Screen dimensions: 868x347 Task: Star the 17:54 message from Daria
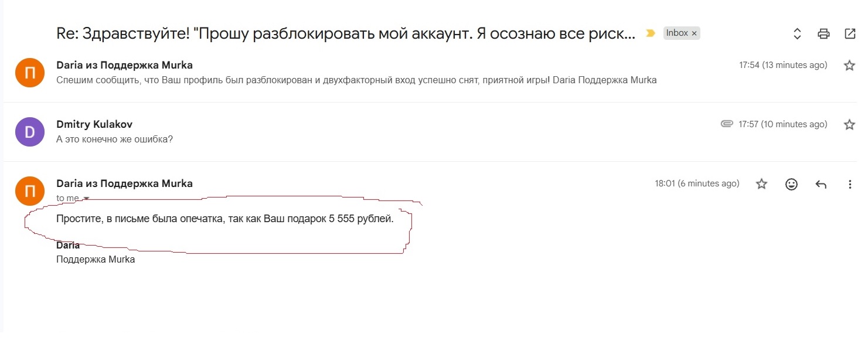(849, 66)
